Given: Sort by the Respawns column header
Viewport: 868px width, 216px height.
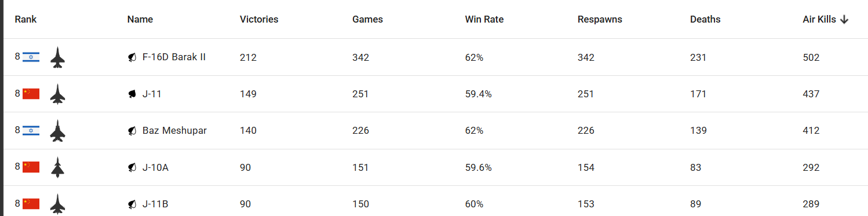Looking at the screenshot, I should tap(600, 19).
